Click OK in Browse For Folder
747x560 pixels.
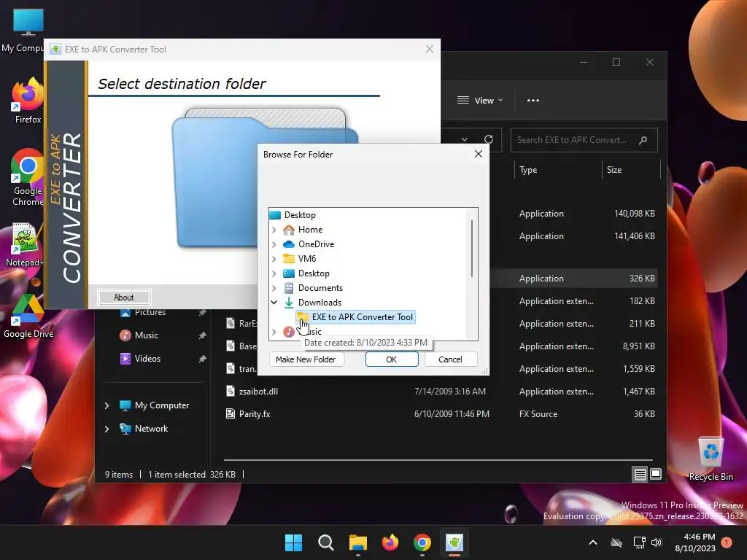(392, 359)
